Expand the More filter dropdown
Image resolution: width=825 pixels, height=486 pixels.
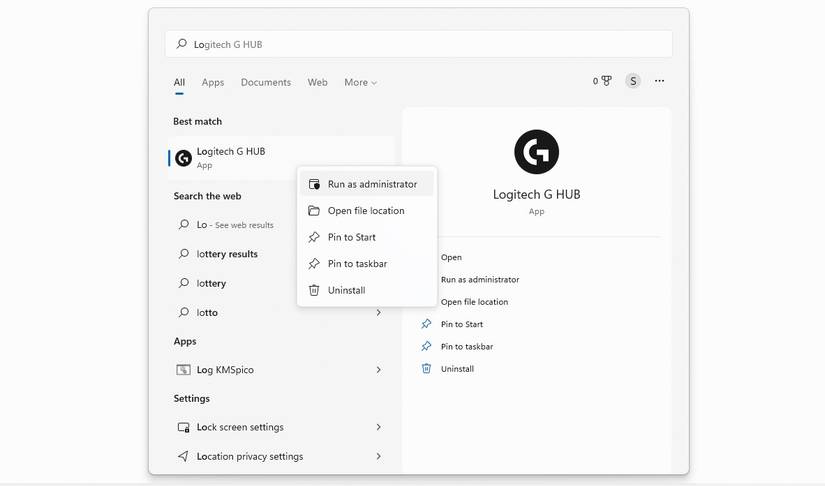tap(360, 82)
